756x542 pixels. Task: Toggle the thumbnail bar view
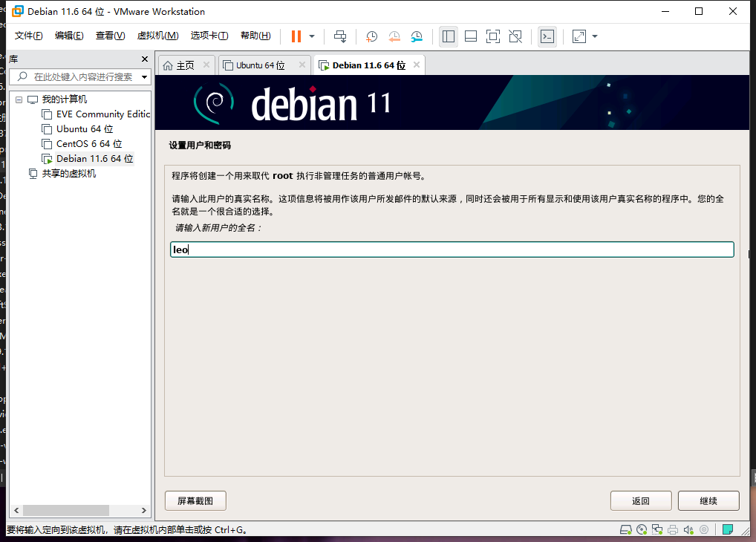click(x=470, y=36)
